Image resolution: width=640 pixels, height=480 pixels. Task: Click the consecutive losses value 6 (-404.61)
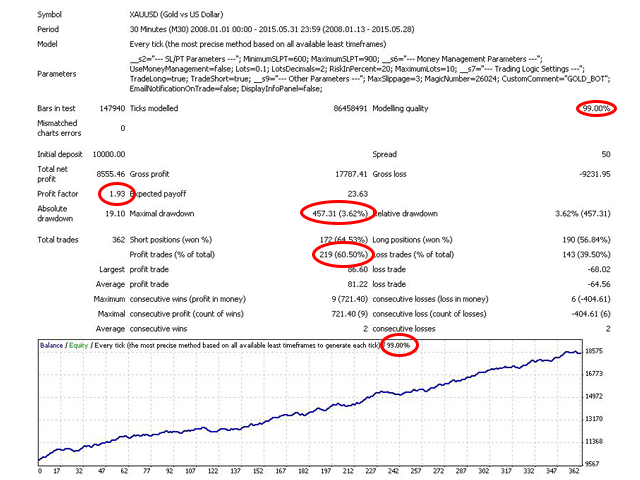[591, 299]
